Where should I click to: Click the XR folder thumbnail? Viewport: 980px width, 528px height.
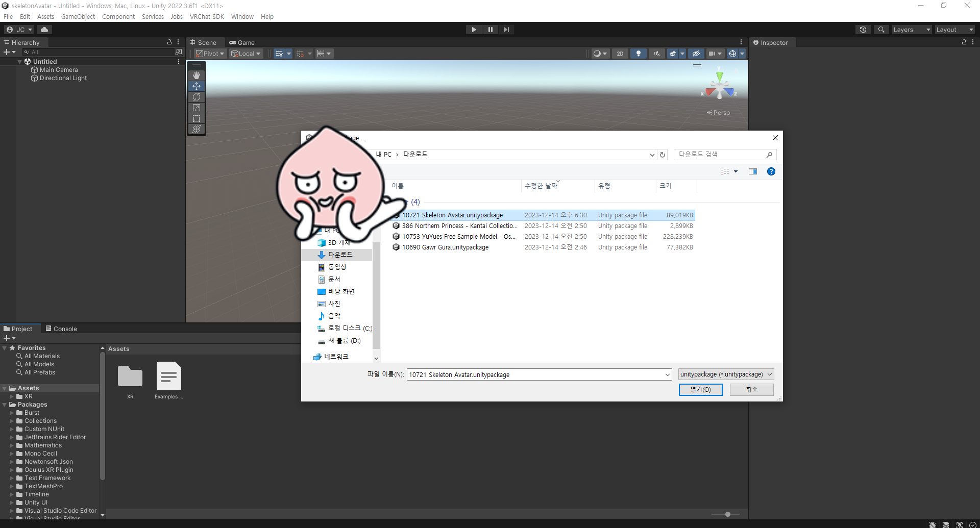pyautogui.click(x=130, y=377)
